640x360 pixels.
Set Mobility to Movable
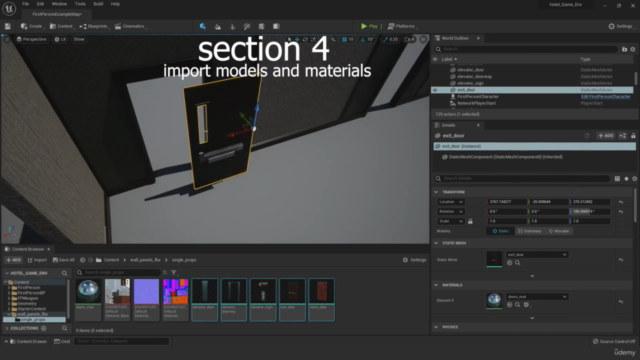click(x=559, y=231)
